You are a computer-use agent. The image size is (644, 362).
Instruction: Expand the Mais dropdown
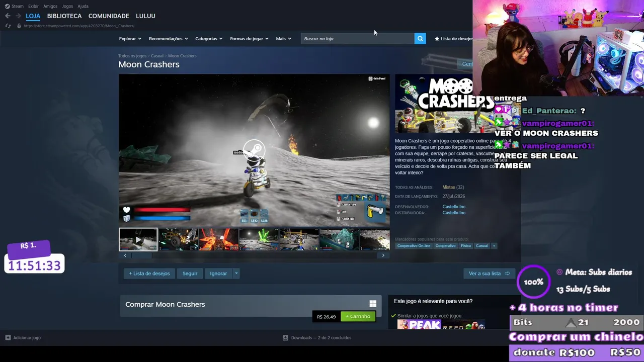pos(283,39)
